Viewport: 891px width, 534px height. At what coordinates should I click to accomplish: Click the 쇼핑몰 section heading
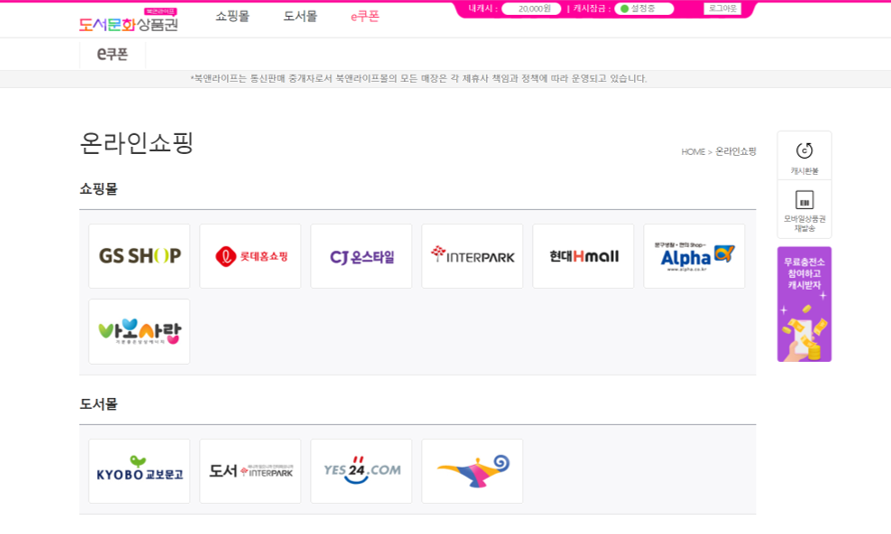pos(98,189)
